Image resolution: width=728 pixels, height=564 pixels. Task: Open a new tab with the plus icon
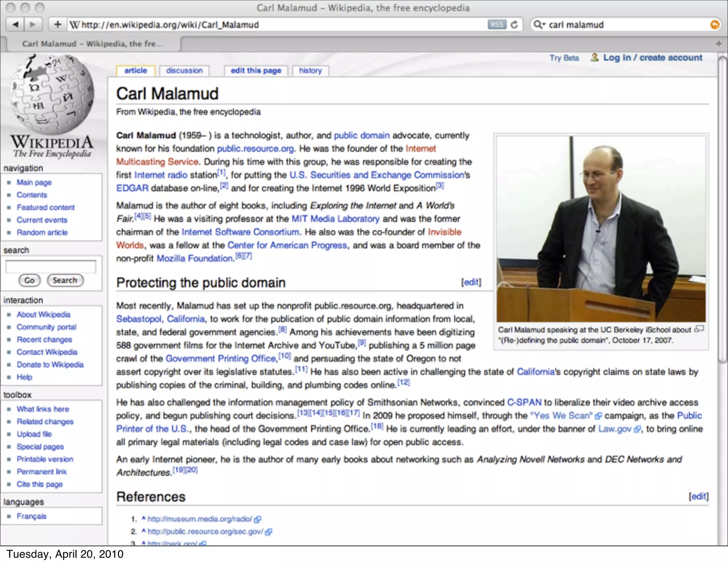pos(718,44)
